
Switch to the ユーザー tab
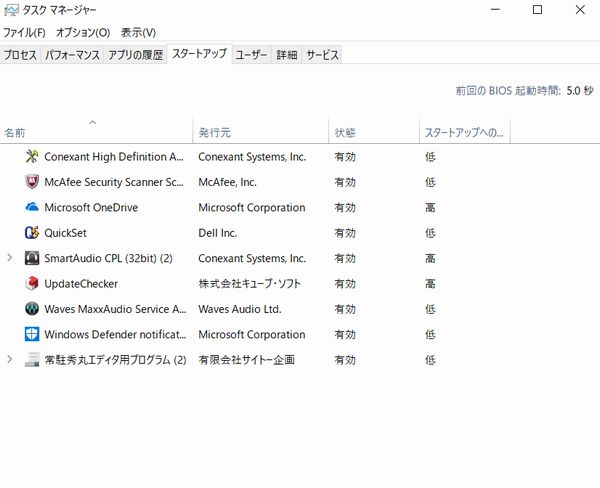click(251, 55)
